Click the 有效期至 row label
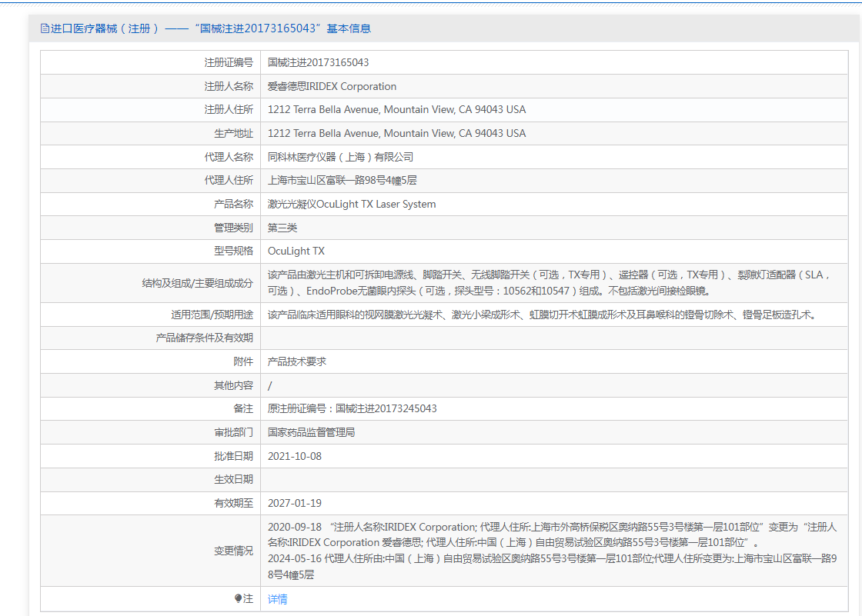Screen dimensions: 862x616 pos(234,504)
